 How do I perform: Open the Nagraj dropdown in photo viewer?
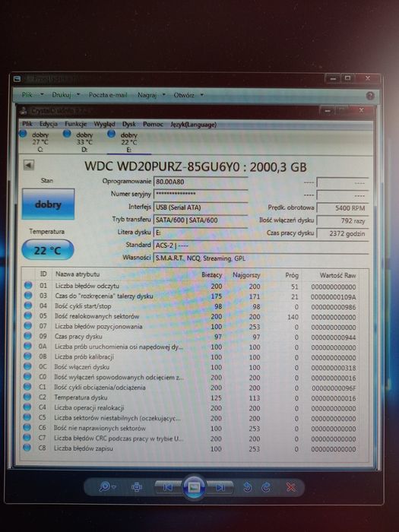coord(151,95)
